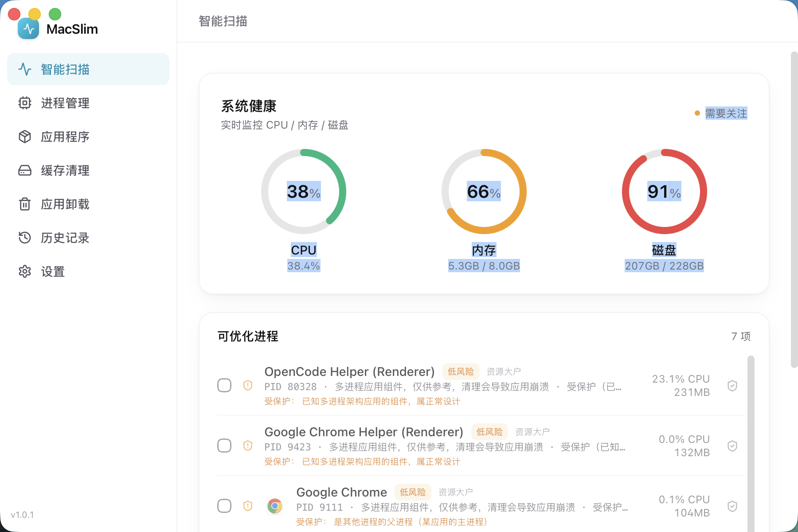Click the 进程管理 chip icon

click(25, 103)
